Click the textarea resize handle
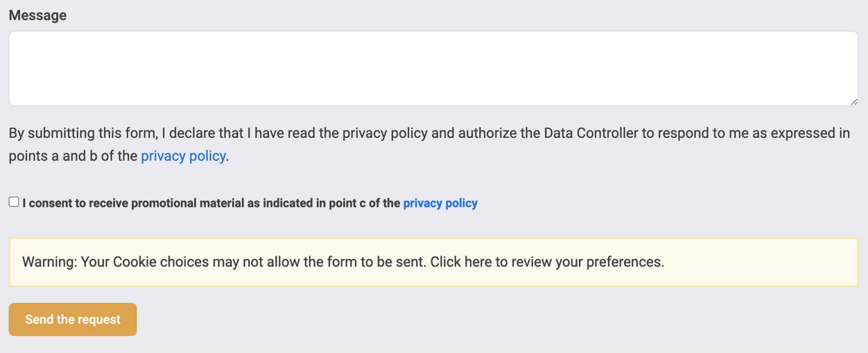 pyautogui.click(x=855, y=101)
